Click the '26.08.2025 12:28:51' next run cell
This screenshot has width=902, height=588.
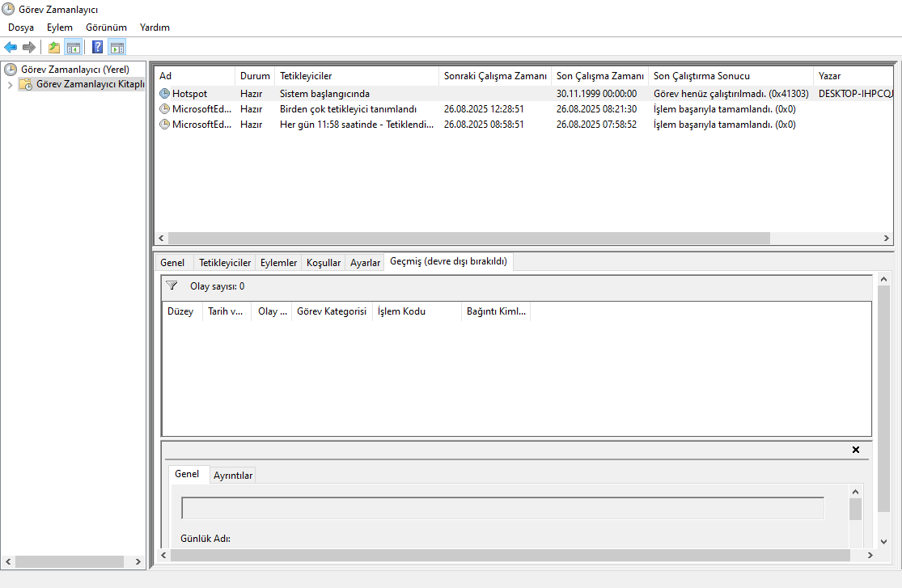484,108
